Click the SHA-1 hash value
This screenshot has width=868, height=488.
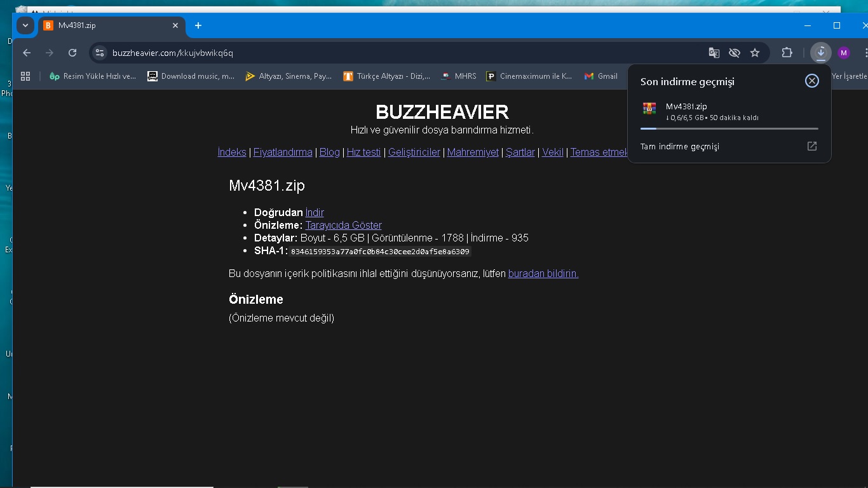pyautogui.click(x=380, y=252)
